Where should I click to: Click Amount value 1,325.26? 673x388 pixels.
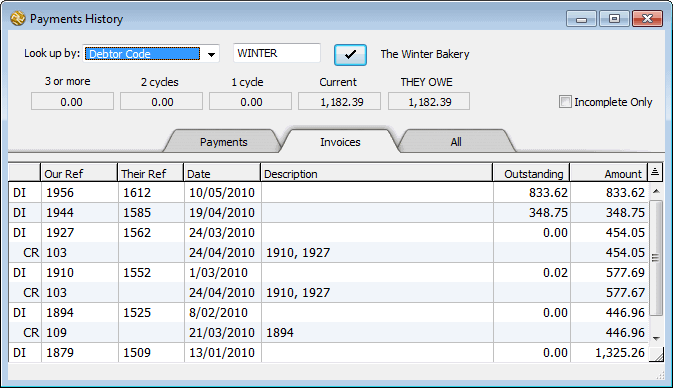pyautogui.click(x=620, y=353)
